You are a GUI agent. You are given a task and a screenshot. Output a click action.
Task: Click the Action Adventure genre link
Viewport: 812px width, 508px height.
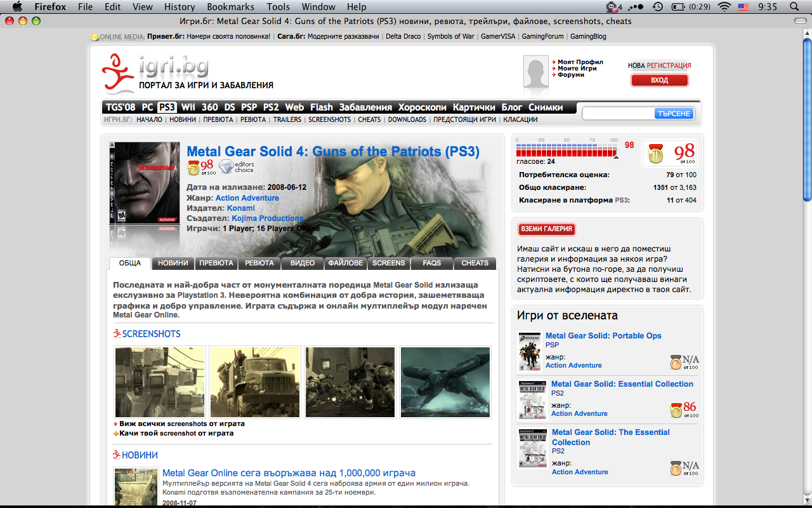pyautogui.click(x=247, y=198)
